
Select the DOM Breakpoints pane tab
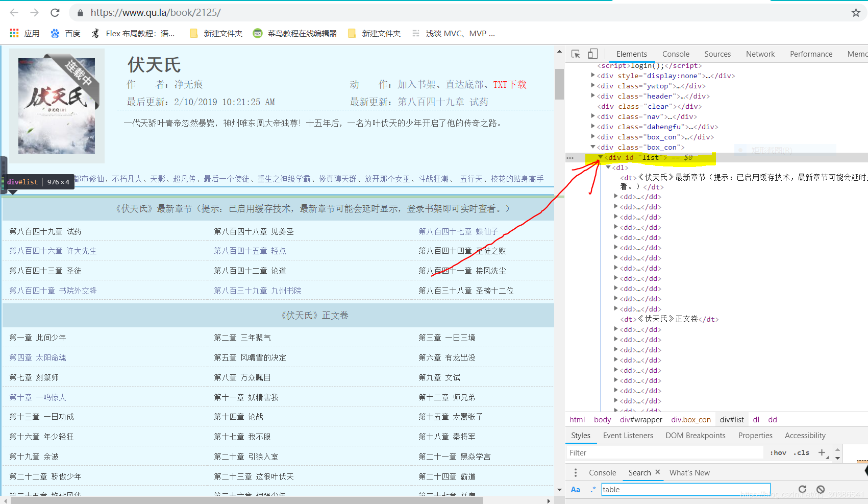(x=696, y=436)
